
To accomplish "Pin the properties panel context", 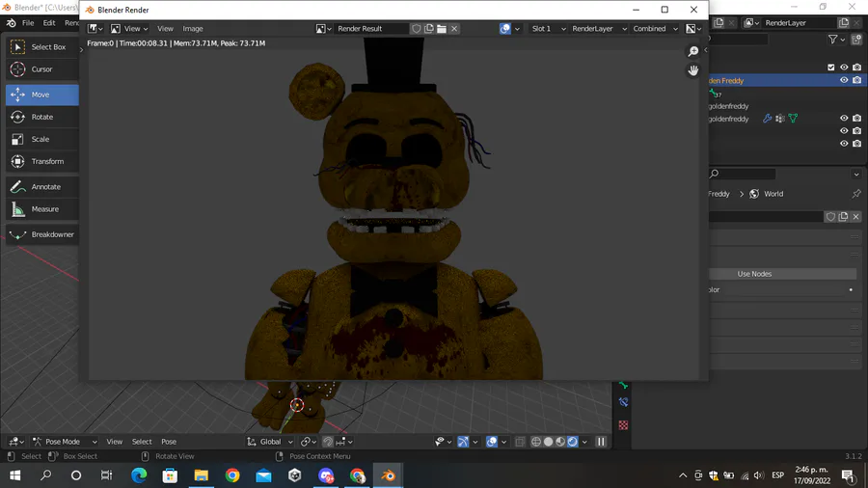I will pyautogui.click(x=856, y=194).
